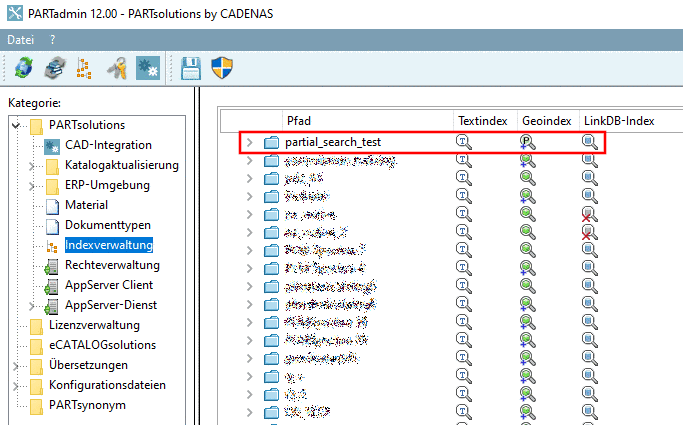Click the refresh globe toolbar icon
The width and height of the screenshot is (683, 425).
tap(23, 68)
